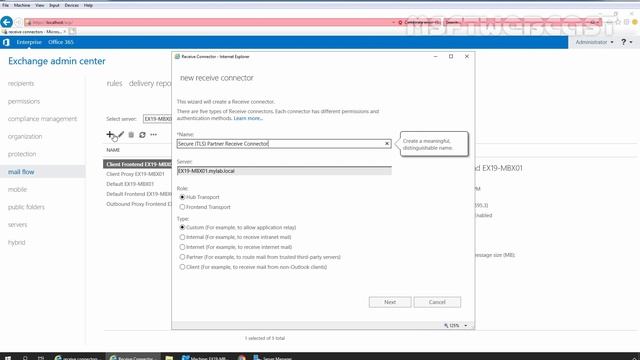Click the taskbar search icon

25,358
